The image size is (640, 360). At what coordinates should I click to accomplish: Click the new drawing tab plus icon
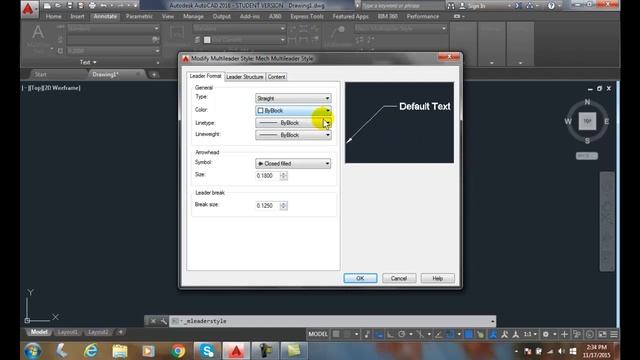(x=154, y=74)
